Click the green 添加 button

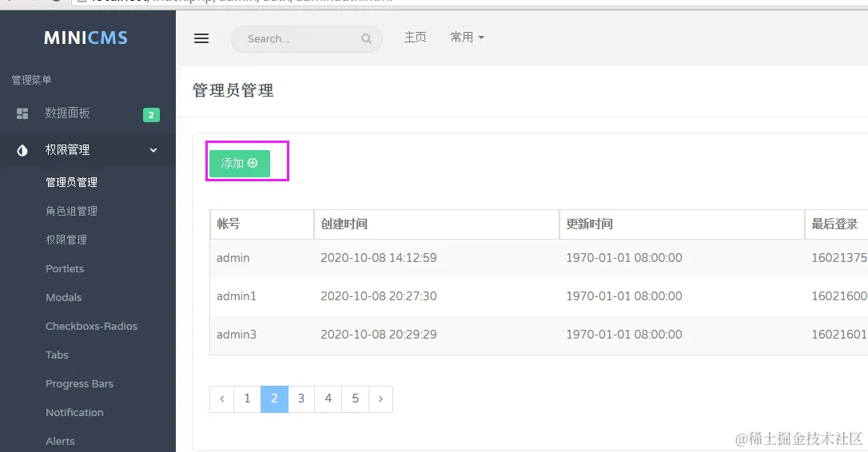click(240, 163)
